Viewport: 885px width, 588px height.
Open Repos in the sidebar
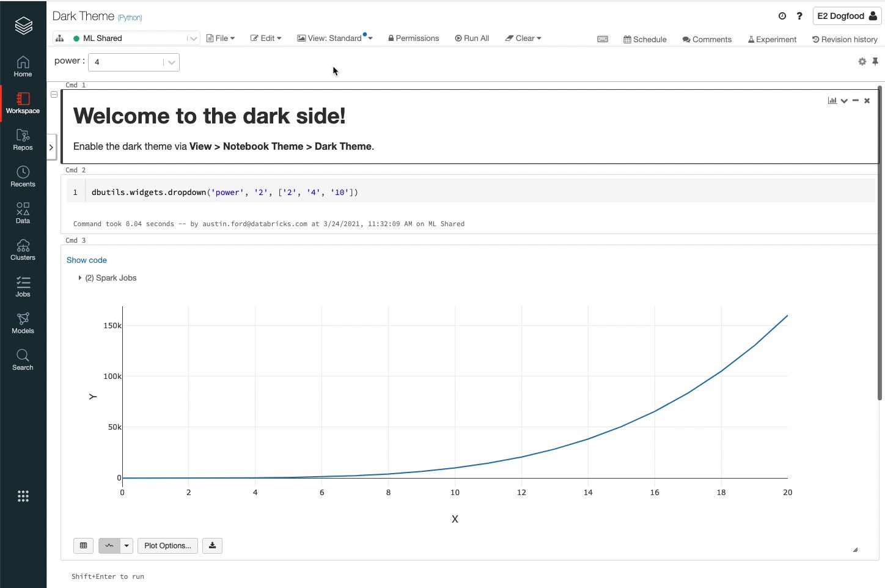(23, 140)
